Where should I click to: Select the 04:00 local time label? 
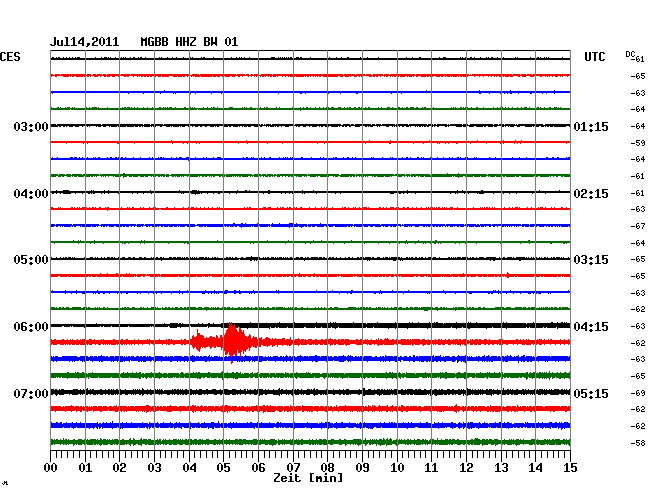[31, 194]
